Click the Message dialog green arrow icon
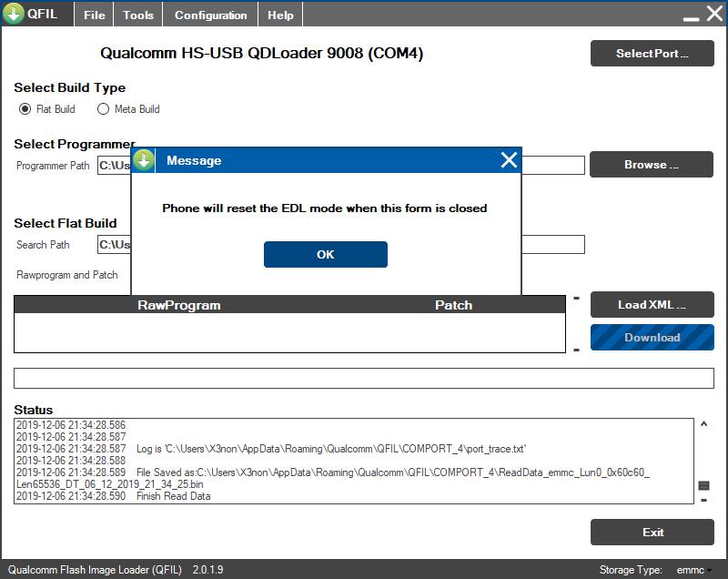This screenshot has width=728, height=579. tap(144, 160)
